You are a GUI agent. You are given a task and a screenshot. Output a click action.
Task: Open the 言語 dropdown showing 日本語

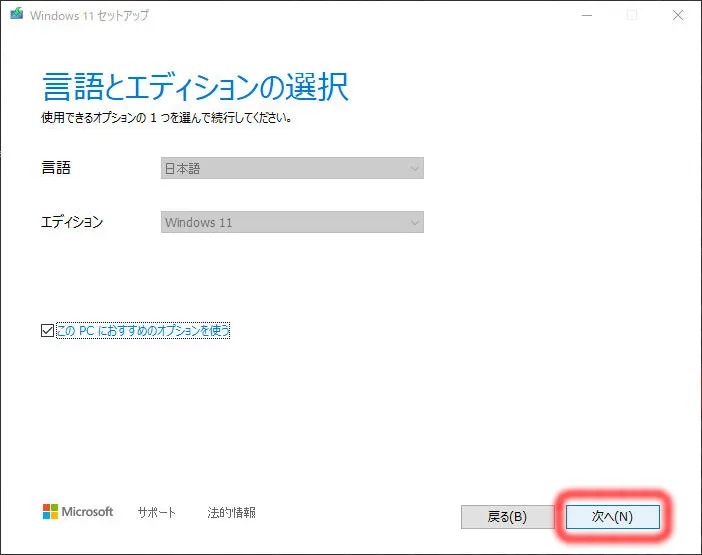(292, 168)
